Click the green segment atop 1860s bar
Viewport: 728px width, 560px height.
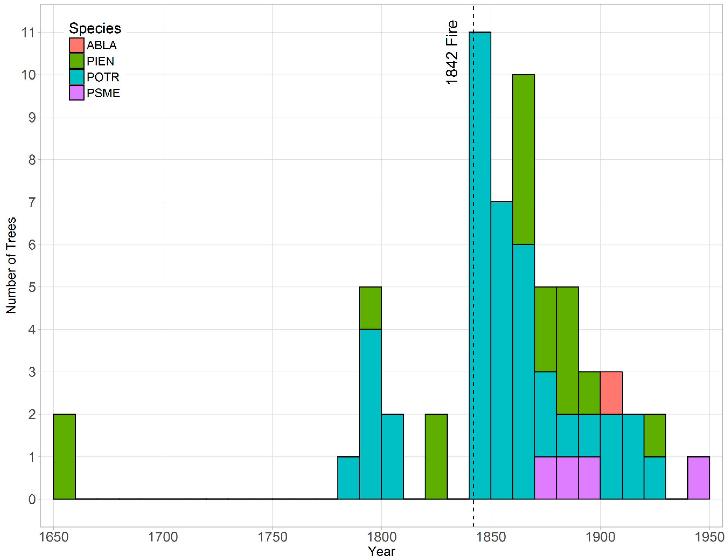pyautogui.click(x=523, y=159)
